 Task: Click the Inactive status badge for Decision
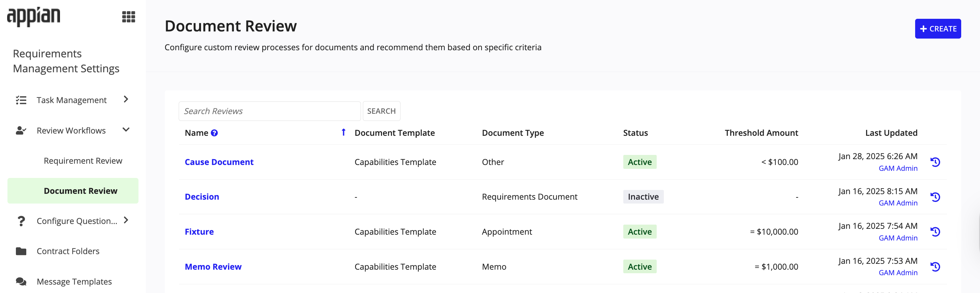643,197
